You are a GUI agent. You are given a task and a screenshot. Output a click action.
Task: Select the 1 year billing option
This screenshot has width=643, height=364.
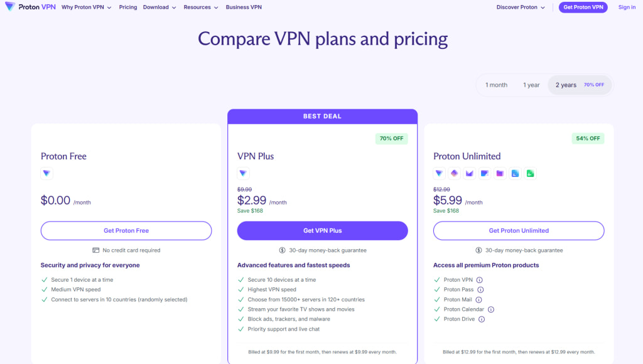(531, 85)
